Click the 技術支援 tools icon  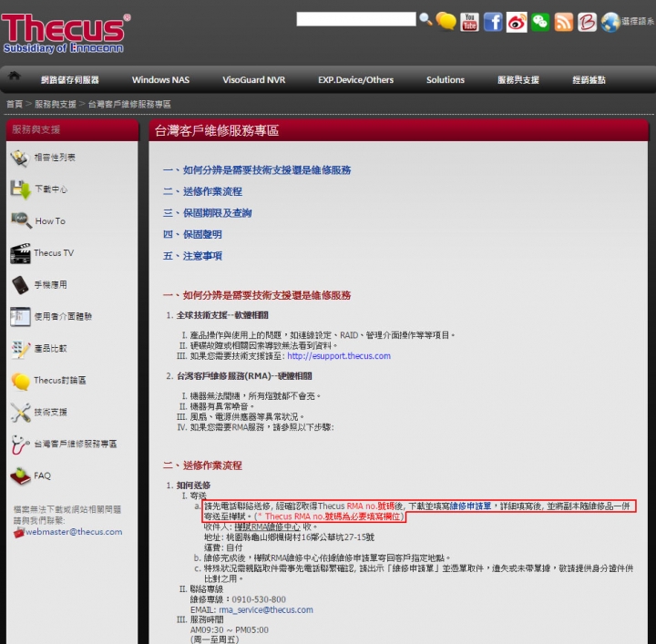click(20, 413)
